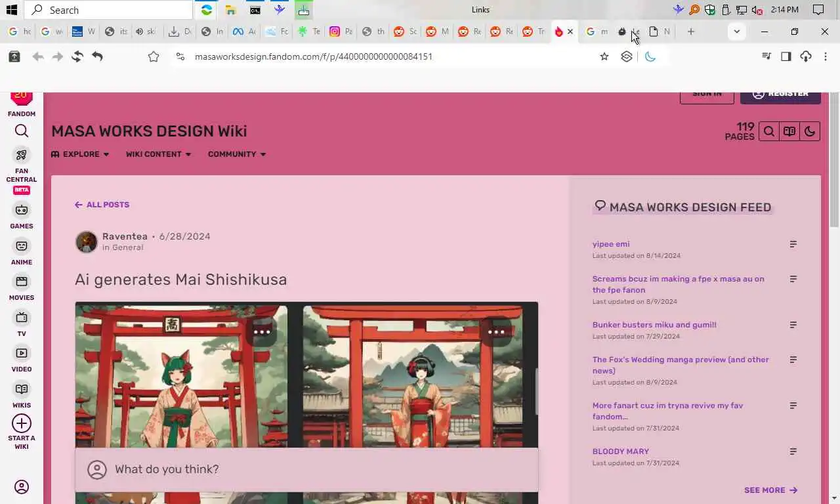This screenshot has width=840, height=504.
Task: Open the cloud upload icon in browser toolbar
Action: (x=806, y=56)
